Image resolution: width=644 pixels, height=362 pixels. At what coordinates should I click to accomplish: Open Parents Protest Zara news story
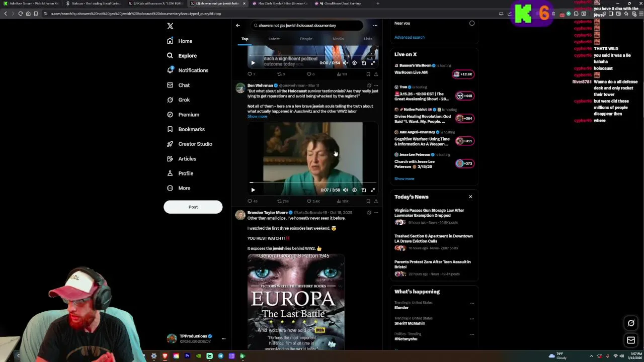[434, 268]
